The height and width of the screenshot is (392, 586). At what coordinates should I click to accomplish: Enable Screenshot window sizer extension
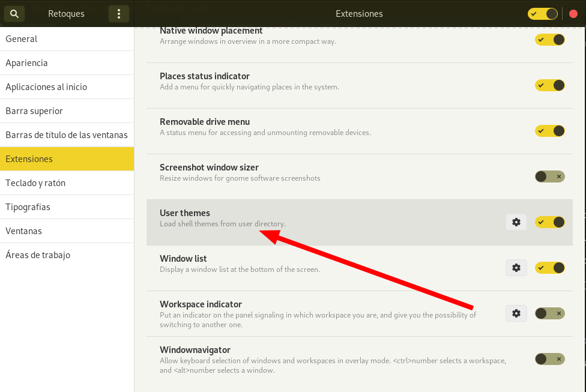coord(549,176)
